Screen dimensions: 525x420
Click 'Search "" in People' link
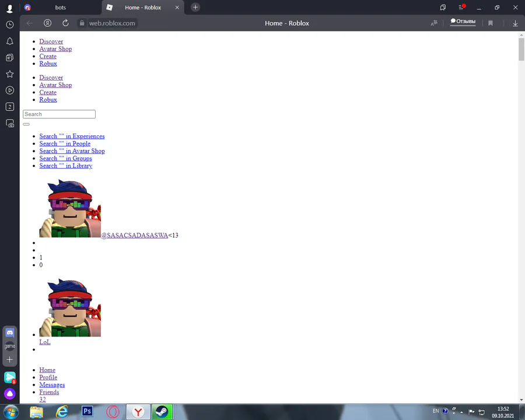pos(65,143)
